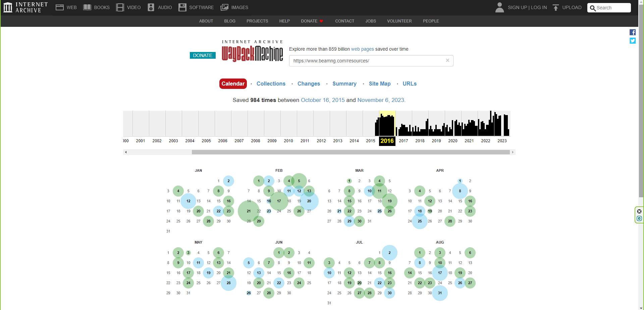Switch to the URLs tab

[410, 84]
